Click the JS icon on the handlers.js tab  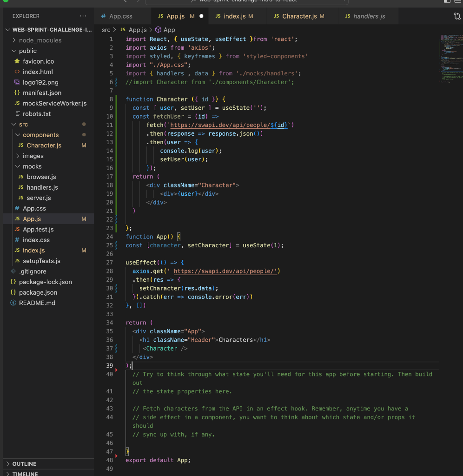coord(347,16)
